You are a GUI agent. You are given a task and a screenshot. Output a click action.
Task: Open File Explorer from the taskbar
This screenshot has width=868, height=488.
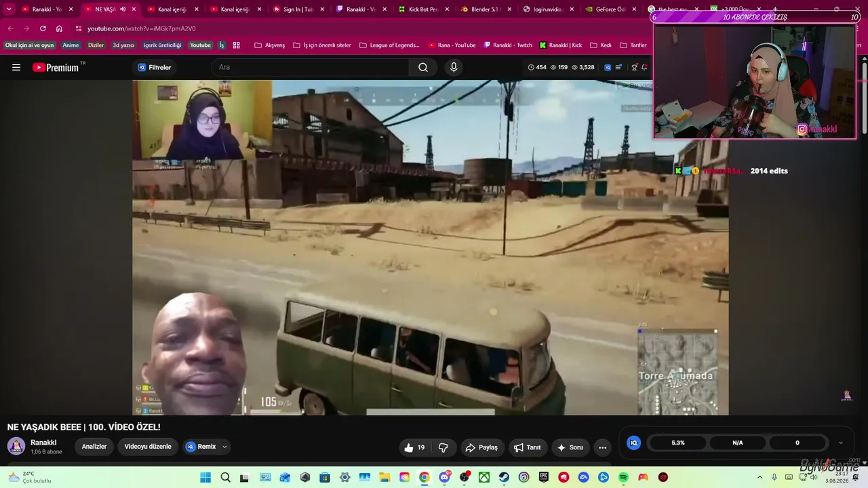click(x=384, y=477)
